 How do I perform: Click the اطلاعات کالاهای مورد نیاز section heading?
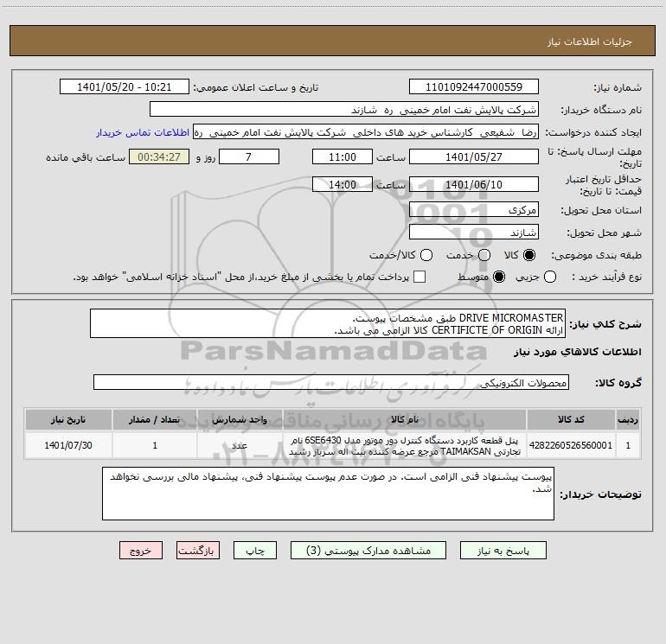[577, 352]
